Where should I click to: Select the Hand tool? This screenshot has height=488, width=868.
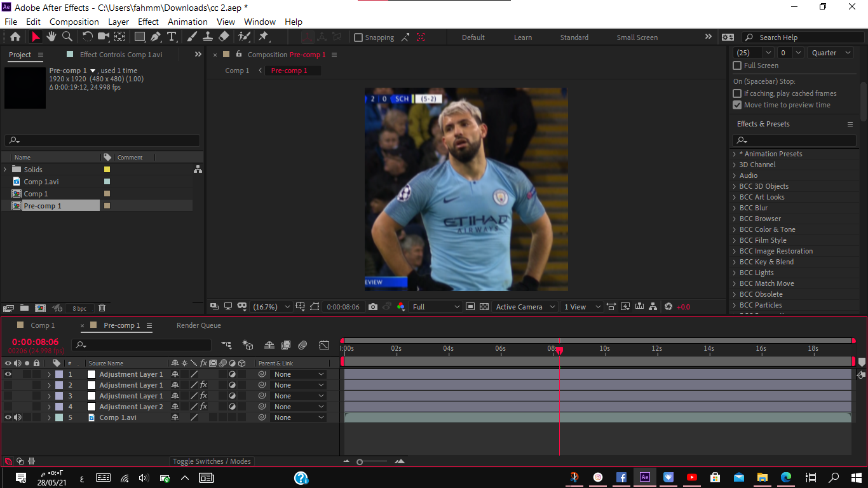pyautogui.click(x=51, y=37)
